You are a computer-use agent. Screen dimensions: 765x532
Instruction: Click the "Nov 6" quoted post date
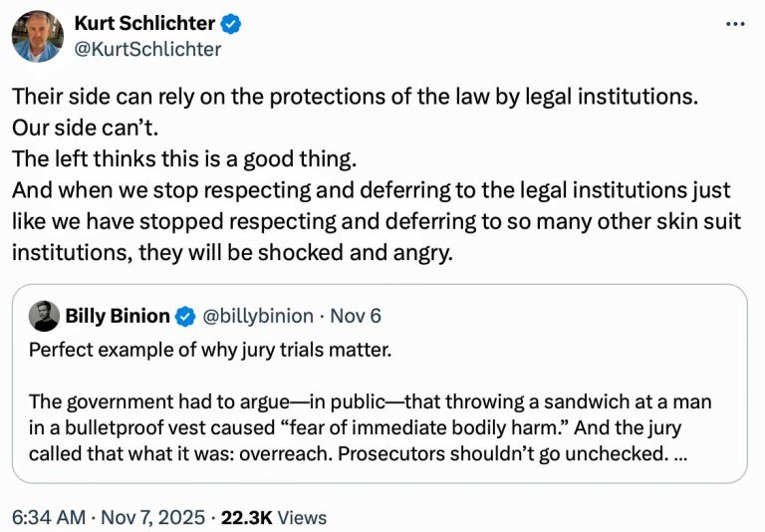pyautogui.click(x=354, y=317)
